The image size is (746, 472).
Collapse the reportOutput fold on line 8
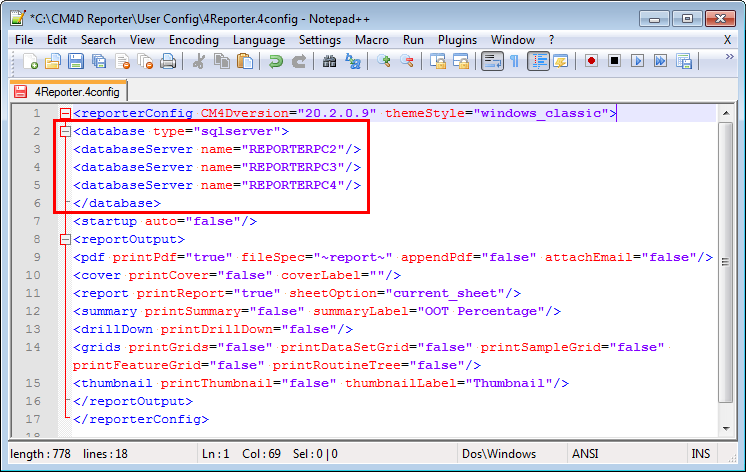[x=65, y=239]
